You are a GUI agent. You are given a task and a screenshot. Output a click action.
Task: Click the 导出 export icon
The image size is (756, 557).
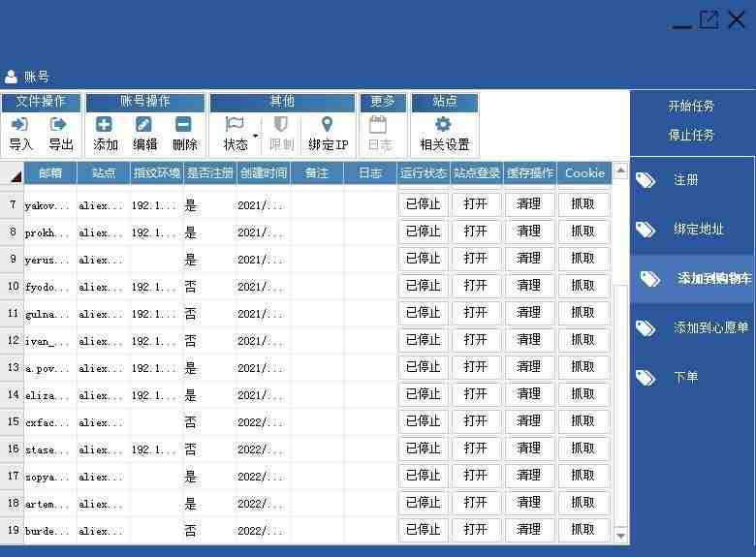(x=59, y=125)
